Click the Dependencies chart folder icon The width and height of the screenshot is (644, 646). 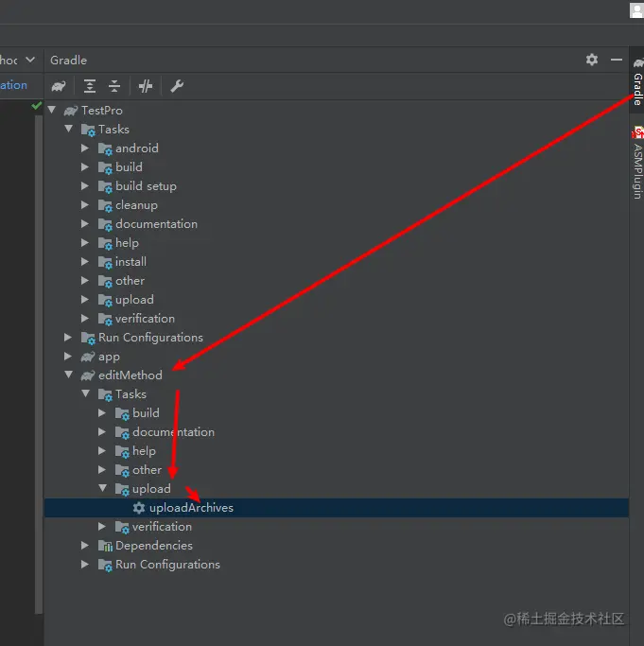(x=105, y=546)
